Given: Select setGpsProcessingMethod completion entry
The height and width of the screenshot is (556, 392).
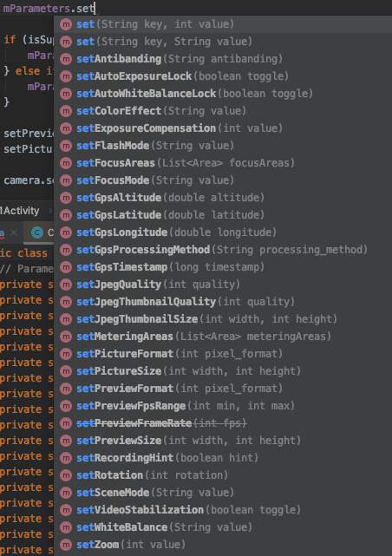Looking at the screenshot, I should pos(223,250).
